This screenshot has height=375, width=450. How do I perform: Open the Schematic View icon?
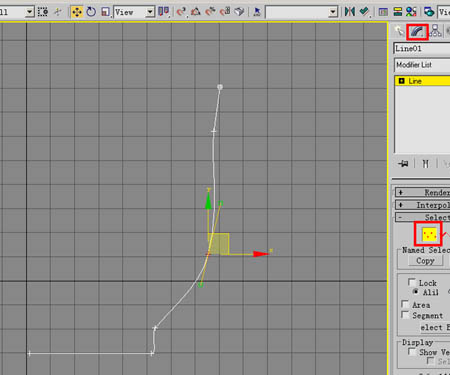397,12
